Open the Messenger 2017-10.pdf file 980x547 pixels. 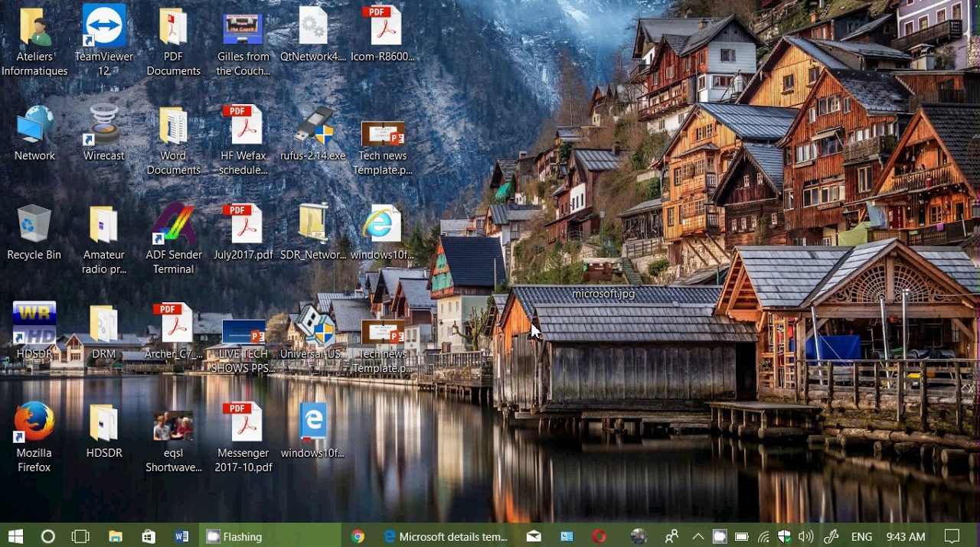pos(243,423)
